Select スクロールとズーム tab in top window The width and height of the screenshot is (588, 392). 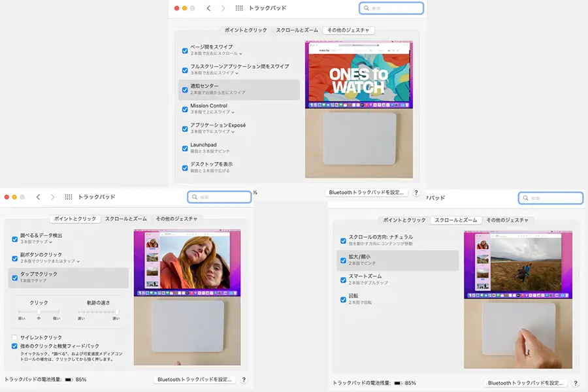click(297, 30)
